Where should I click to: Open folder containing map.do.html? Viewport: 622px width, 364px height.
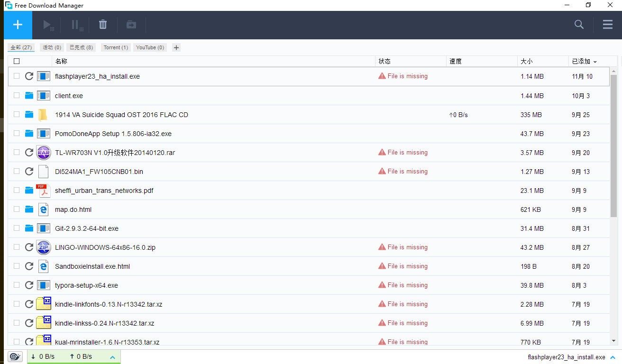click(x=29, y=209)
